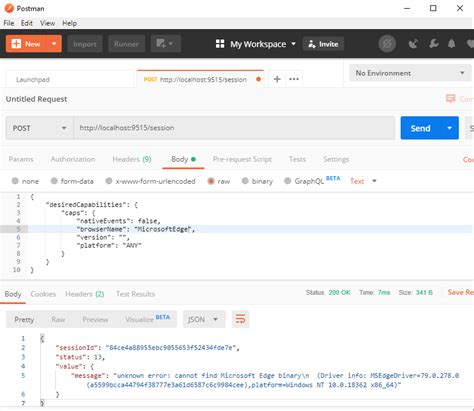Open the notifications bell icon

coord(451,44)
